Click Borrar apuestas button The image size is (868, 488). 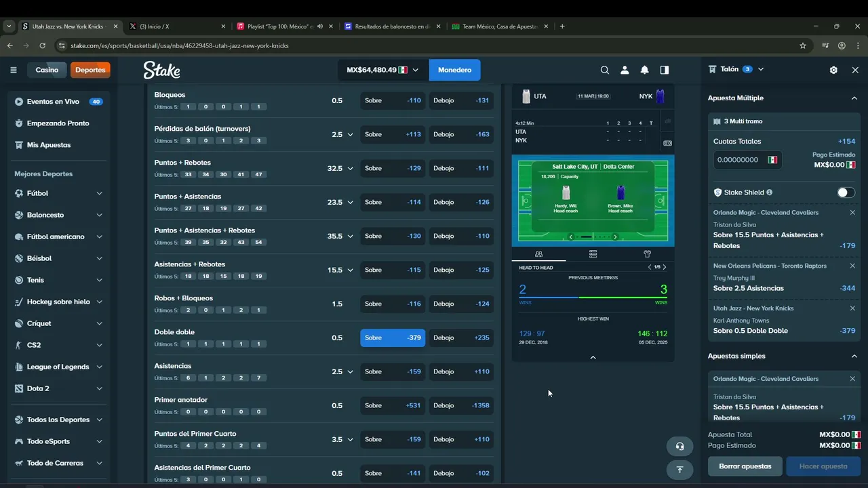(x=745, y=466)
